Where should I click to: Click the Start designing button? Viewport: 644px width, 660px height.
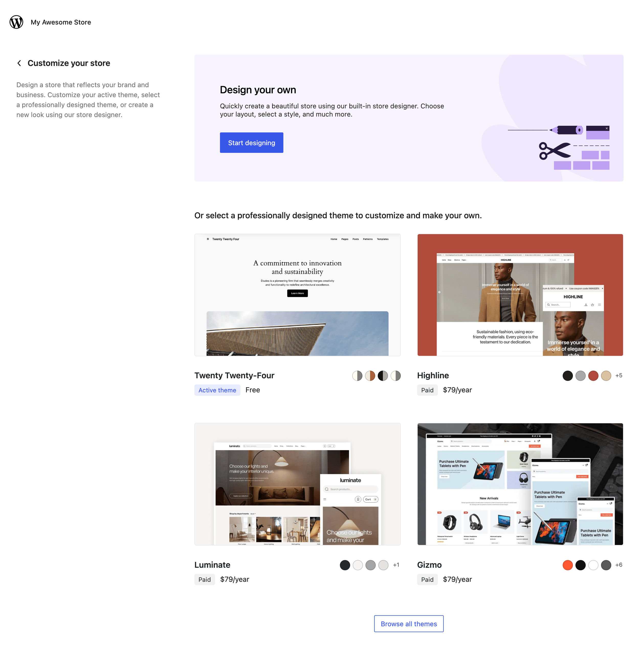(251, 142)
